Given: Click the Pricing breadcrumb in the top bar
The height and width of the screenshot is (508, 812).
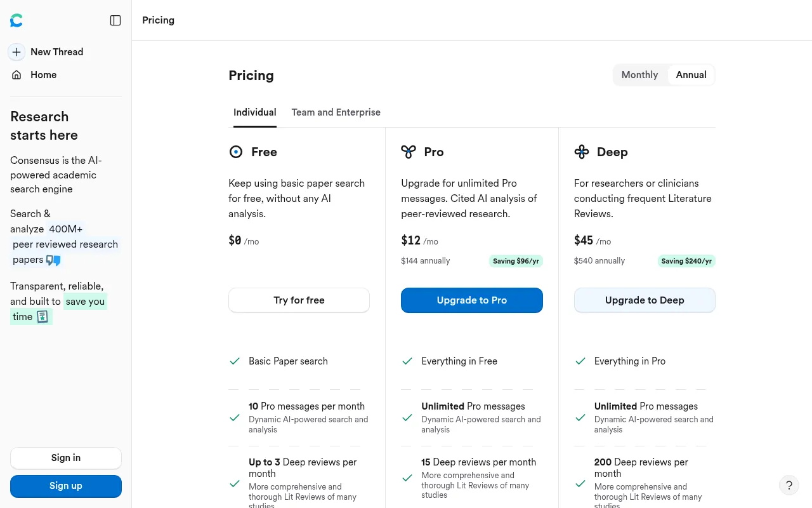Looking at the screenshot, I should pyautogui.click(x=158, y=20).
